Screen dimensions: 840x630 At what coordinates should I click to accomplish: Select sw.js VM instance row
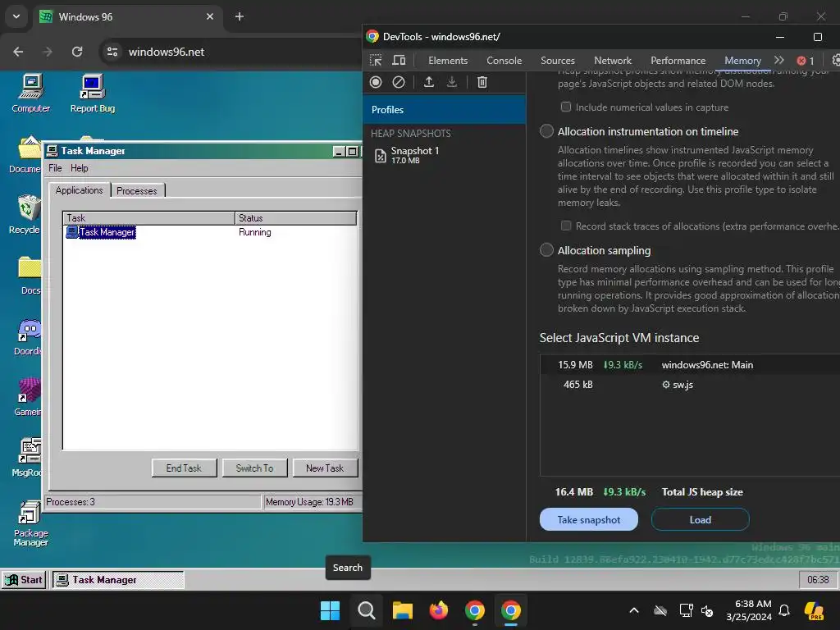click(x=690, y=385)
